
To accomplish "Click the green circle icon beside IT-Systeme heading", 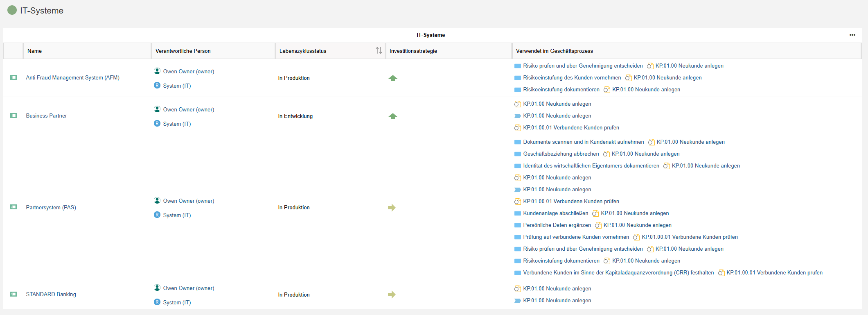I will click(12, 10).
